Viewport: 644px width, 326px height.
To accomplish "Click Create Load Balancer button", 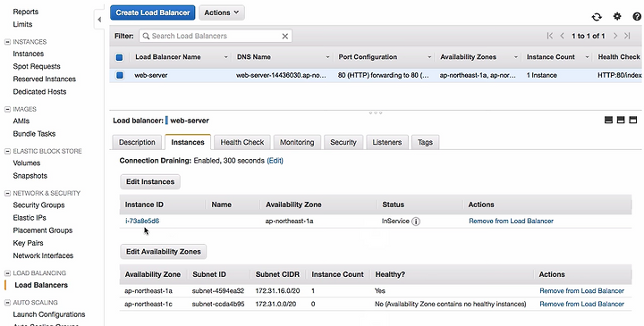I will (153, 13).
